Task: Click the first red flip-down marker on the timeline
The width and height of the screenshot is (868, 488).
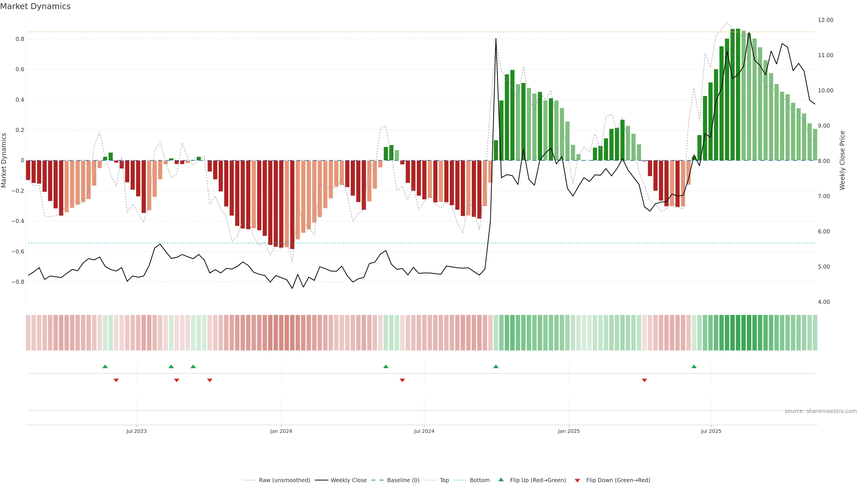Action: point(116,380)
